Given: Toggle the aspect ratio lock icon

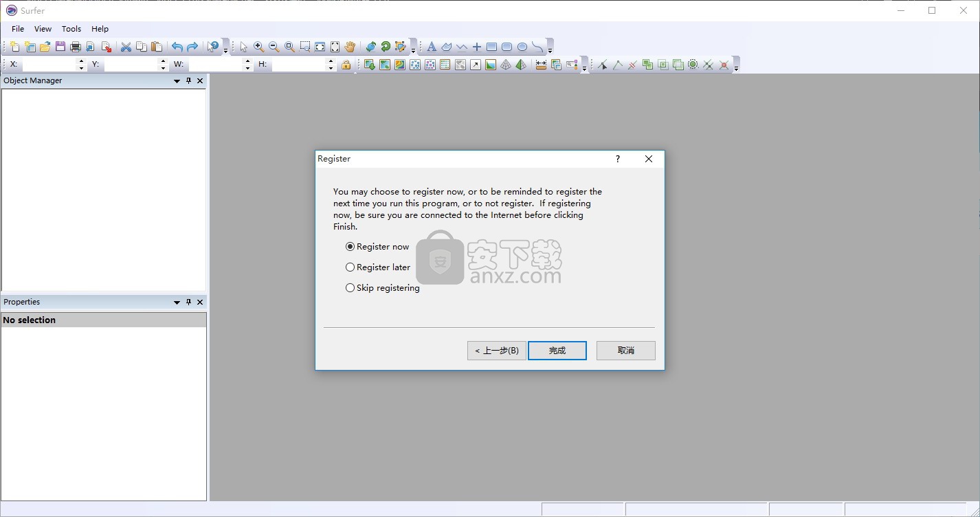Looking at the screenshot, I should [x=346, y=65].
